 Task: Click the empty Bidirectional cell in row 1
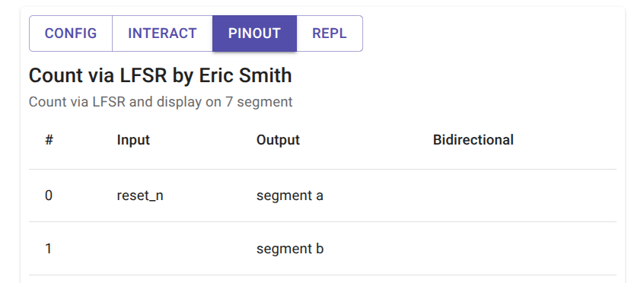coord(517,249)
